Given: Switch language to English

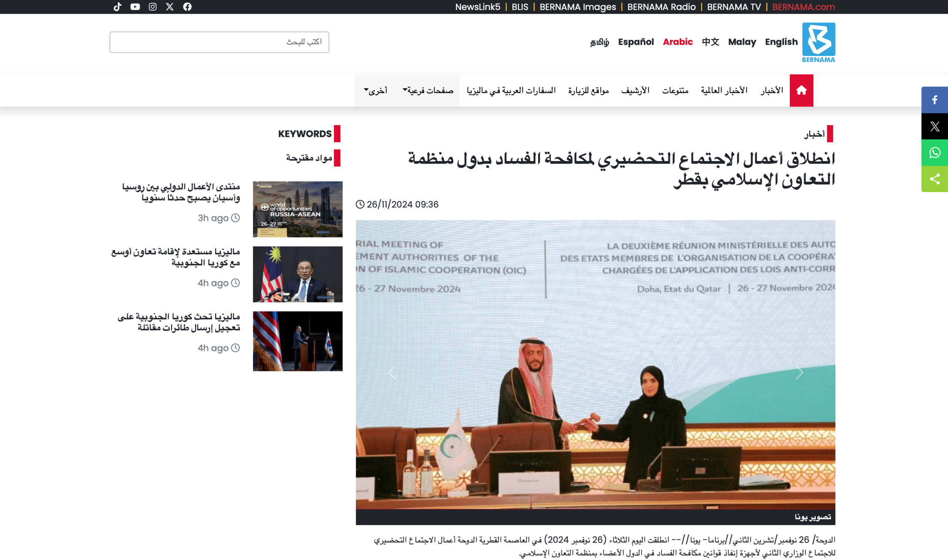Looking at the screenshot, I should pyautogui.click(x=781, y=42).
